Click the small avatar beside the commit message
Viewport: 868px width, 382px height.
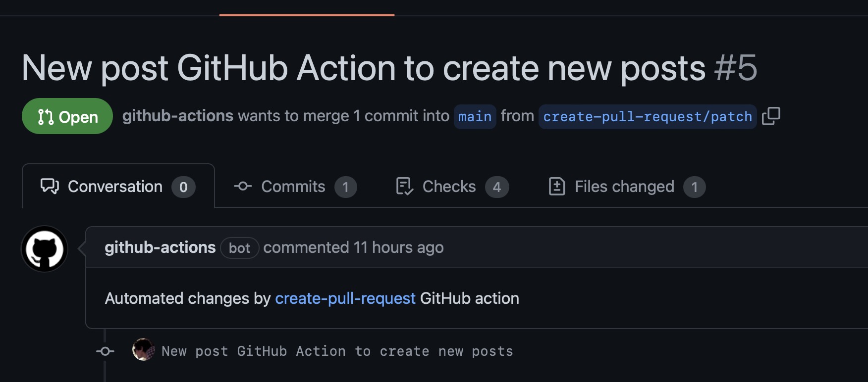143,351
